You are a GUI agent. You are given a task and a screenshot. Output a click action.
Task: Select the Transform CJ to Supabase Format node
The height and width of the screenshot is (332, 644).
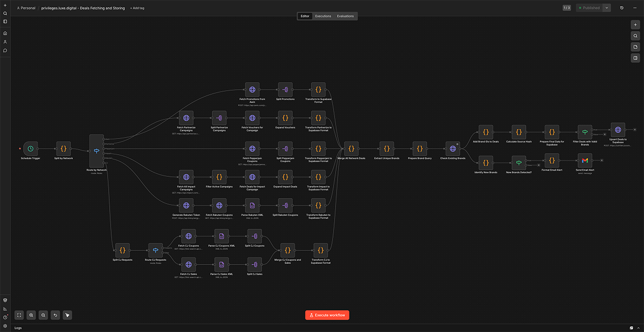pos(320,250)
